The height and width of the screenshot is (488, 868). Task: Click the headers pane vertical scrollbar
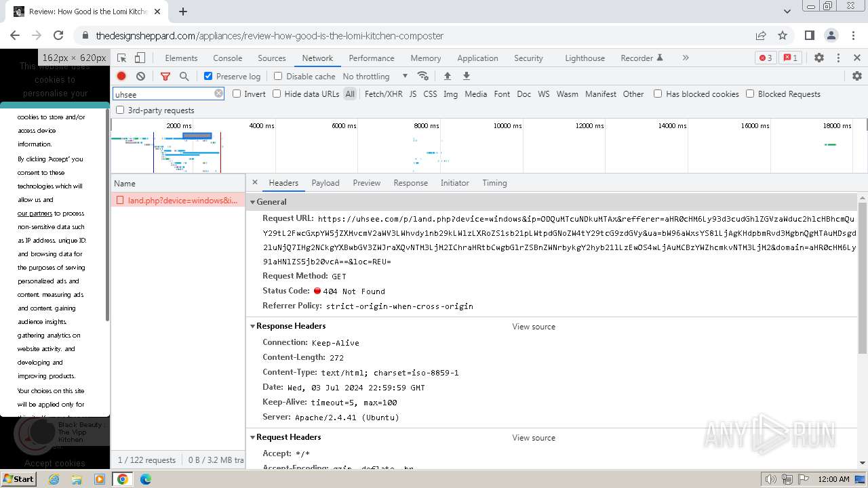[863, 278]
